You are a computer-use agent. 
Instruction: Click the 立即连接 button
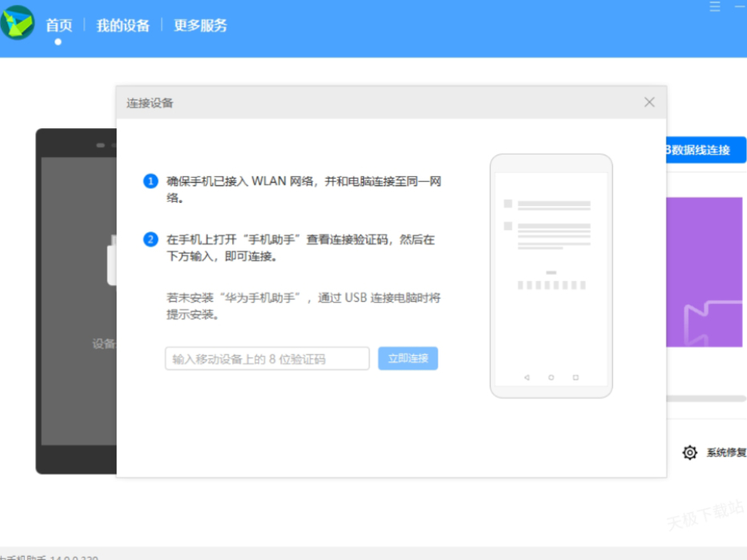click(408, 359)
